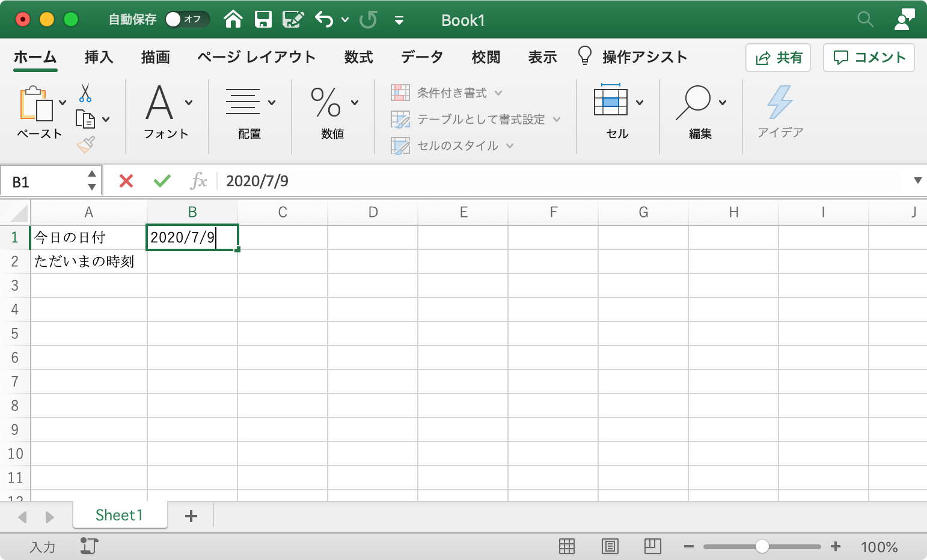
Task: Open search with magnifier in title bar
Action: click(865, 20)
